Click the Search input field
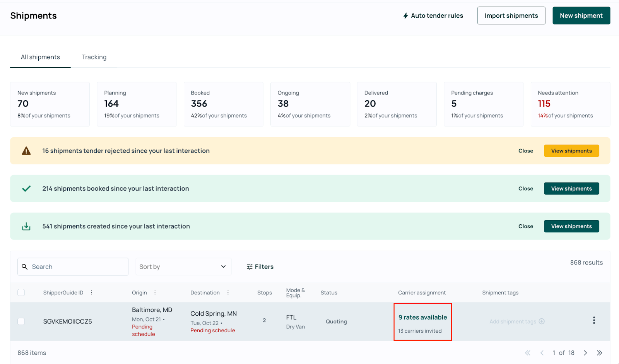This screenshot has width=619, height=364. tap(73, 267)
